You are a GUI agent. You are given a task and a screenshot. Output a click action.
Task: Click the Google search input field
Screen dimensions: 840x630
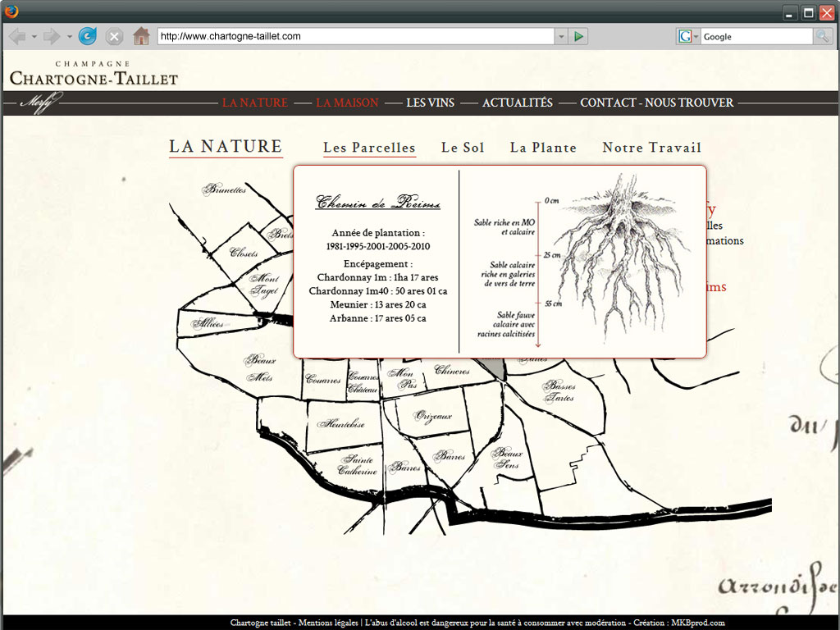coord(756,36)
